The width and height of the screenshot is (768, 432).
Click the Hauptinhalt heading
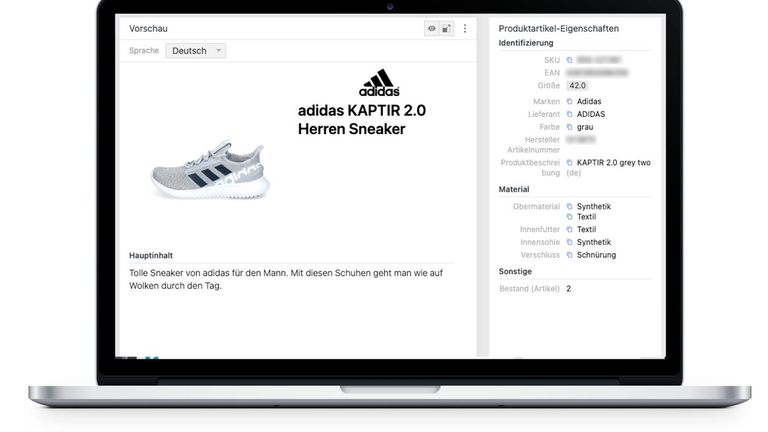click(151, 256)
